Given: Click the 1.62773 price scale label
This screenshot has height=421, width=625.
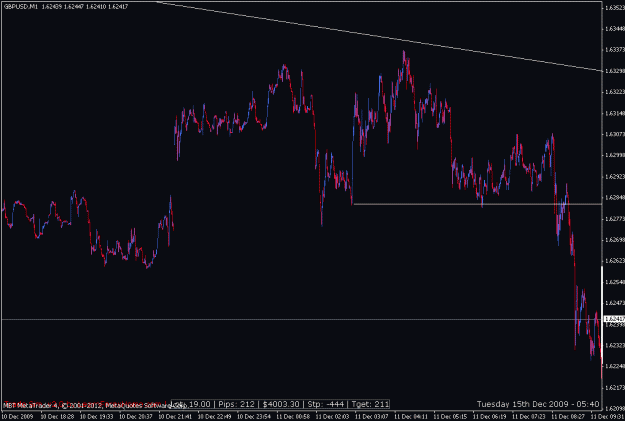Looking at the screenshot, I should point(615,219).
